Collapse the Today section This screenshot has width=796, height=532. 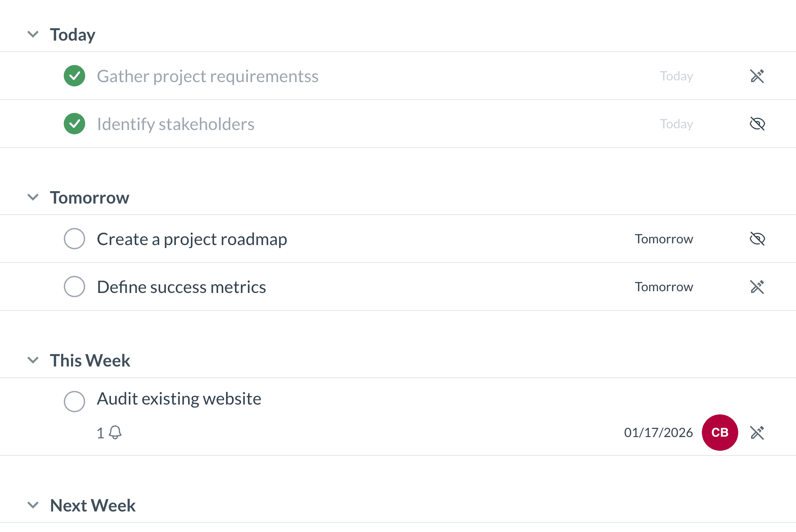[x=33, y=34]
